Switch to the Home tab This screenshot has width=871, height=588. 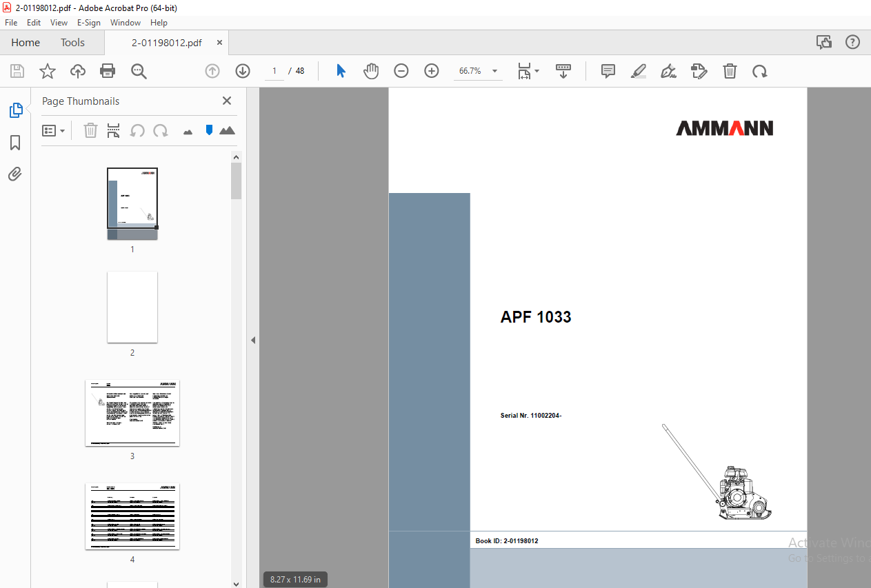26,43
